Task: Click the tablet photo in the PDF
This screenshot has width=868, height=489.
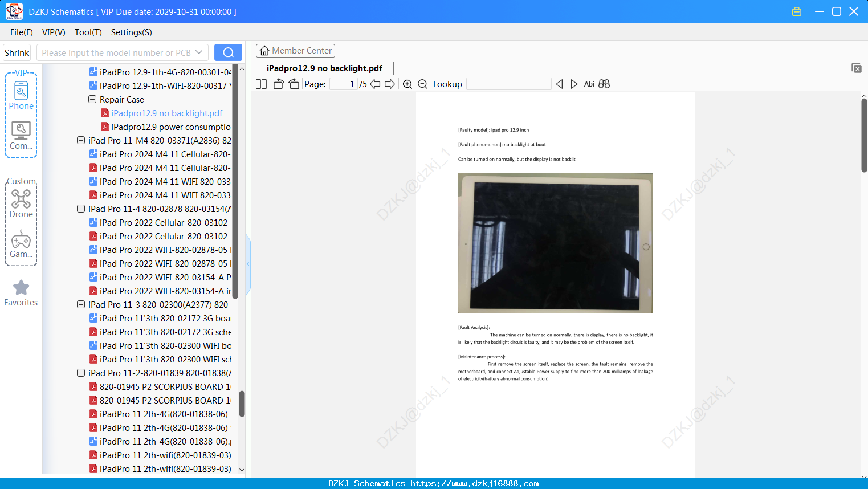Action: [x=556, y=243]
